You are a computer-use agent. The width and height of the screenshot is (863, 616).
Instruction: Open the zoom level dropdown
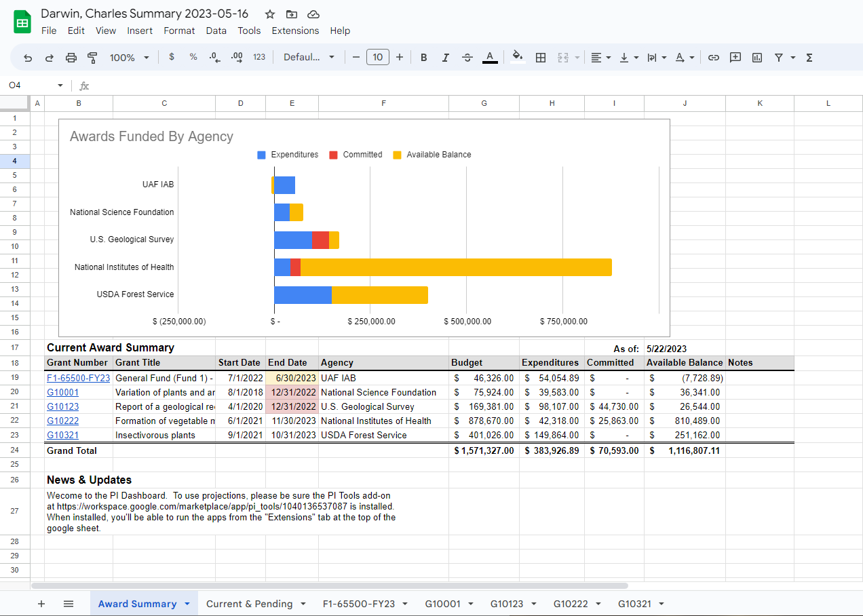tap(129, 58)
